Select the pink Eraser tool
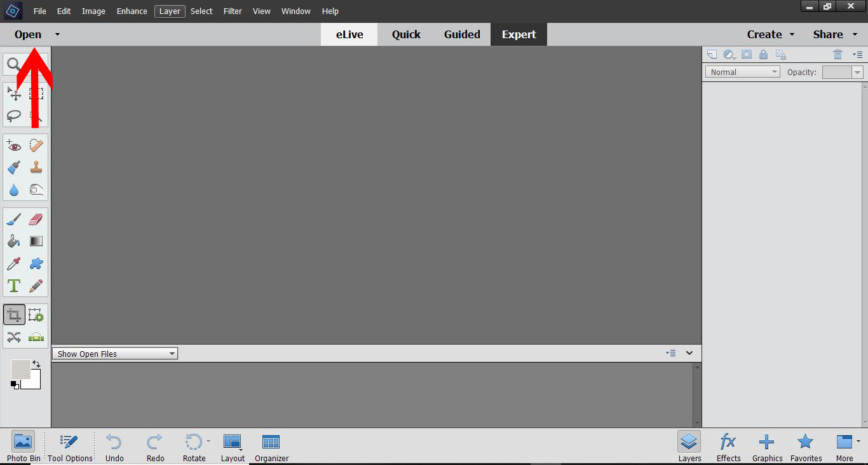Image resolution: width=868 pixels, height=465 pixels. pos(36,219)
